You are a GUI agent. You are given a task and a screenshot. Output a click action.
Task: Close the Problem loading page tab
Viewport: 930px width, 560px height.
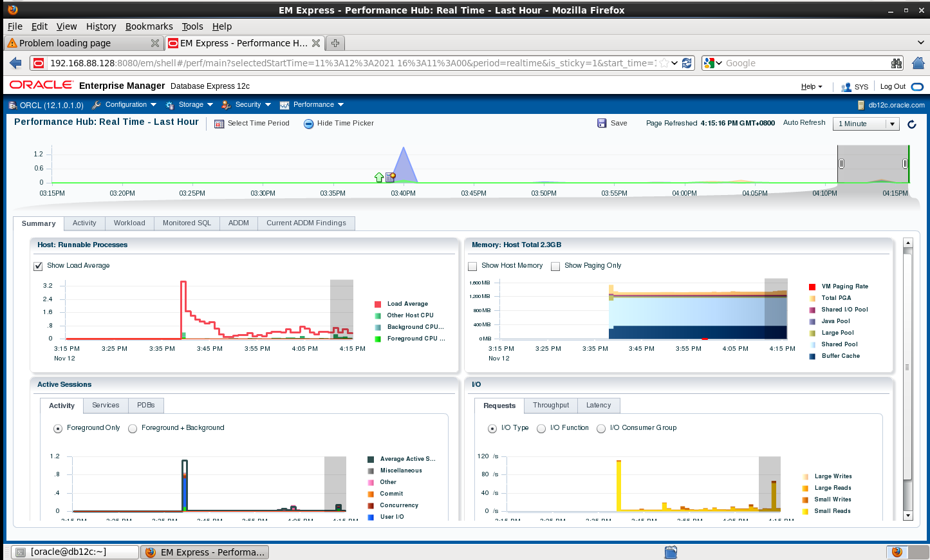[155, 43]
